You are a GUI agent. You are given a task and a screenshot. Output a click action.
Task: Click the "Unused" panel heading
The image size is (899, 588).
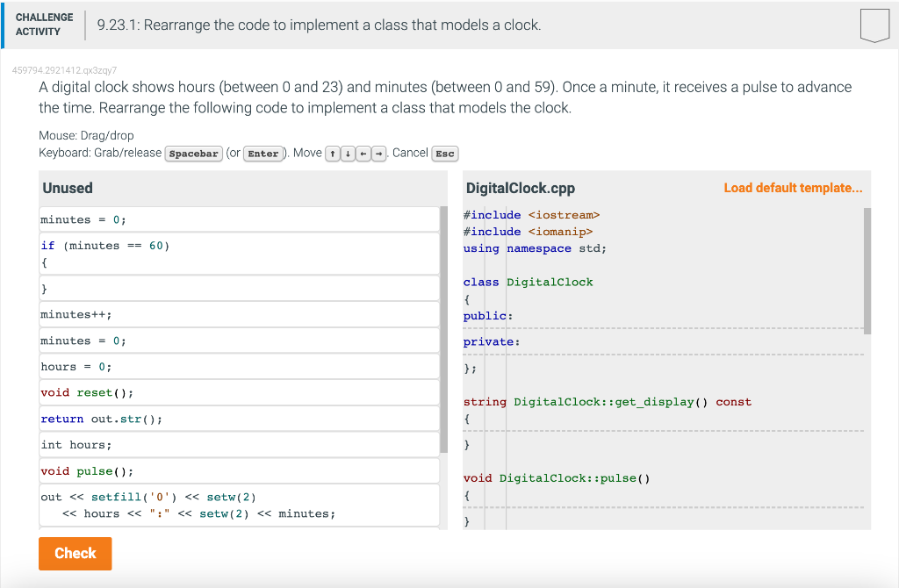tap(68, 188)
